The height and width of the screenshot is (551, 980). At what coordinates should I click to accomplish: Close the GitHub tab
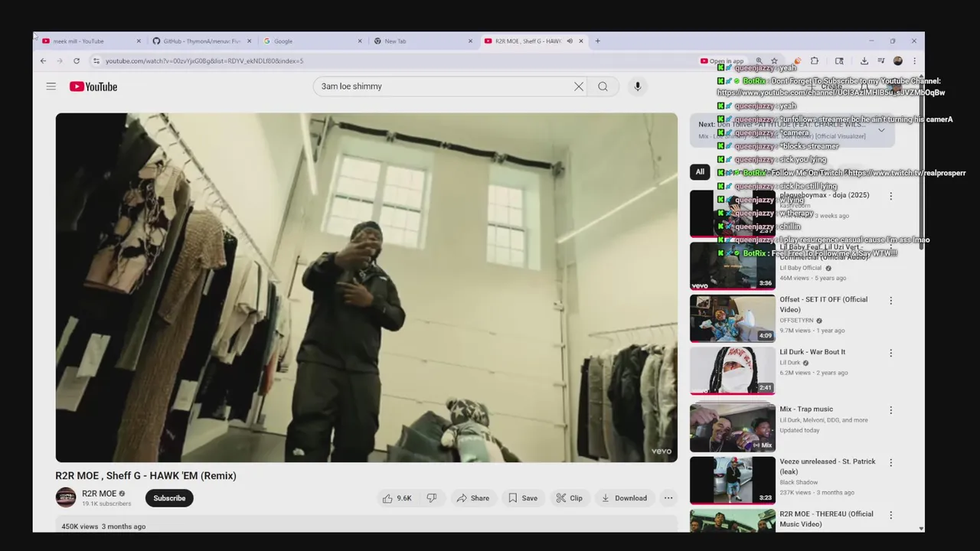click(249, 41)
